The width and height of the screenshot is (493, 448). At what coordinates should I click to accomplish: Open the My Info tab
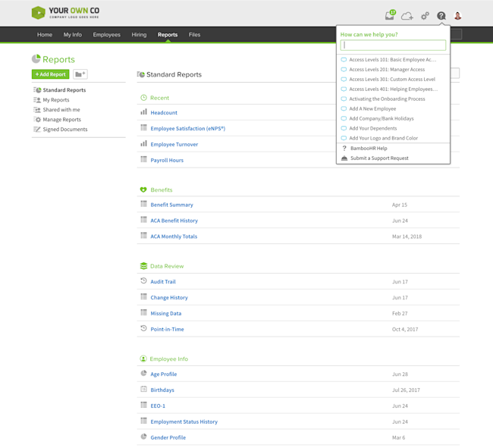(x=73, y=35)
